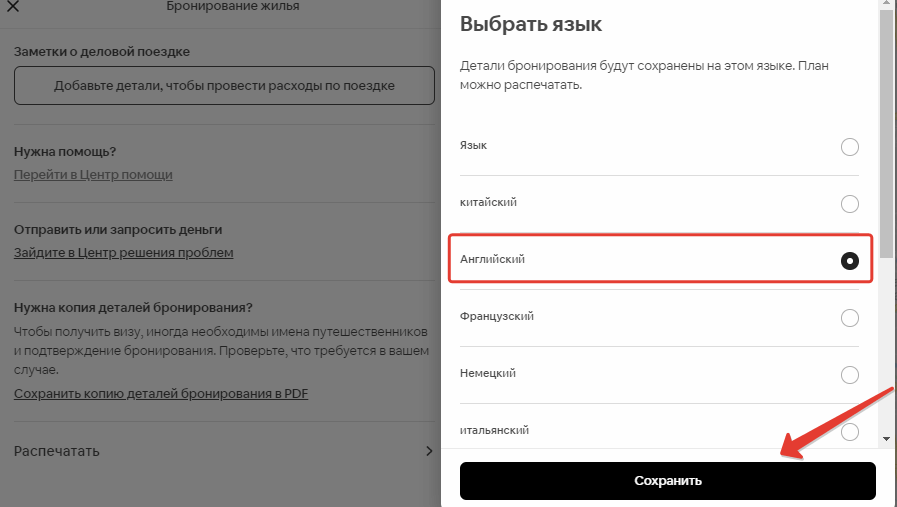The image size is (897, 507).
Task: Click the китайский language label text
Action: [488, 202]
